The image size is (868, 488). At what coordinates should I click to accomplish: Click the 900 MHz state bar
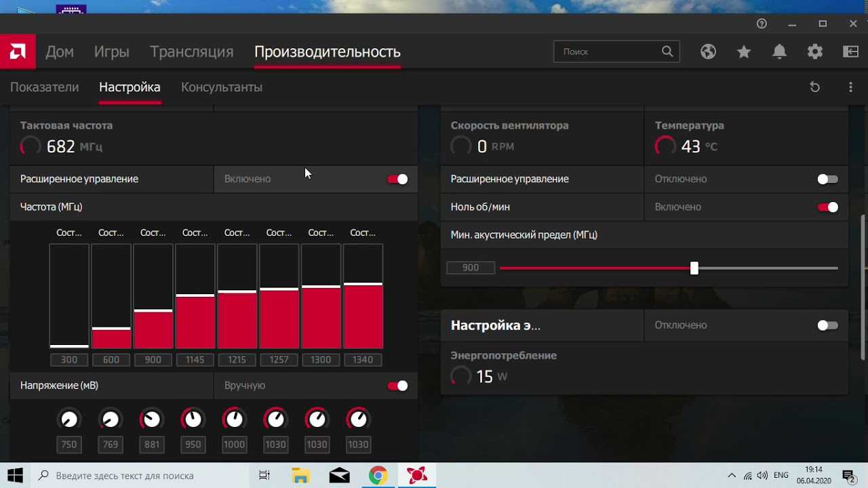pos(153,296)
